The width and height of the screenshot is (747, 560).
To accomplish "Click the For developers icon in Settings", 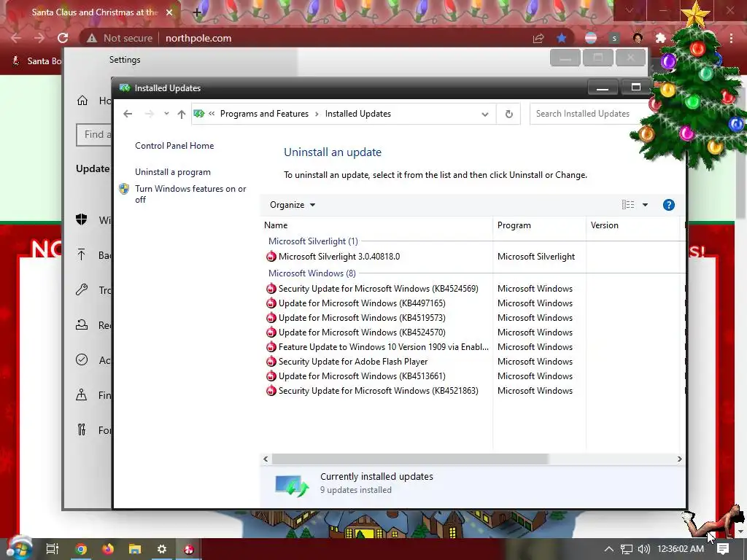I will tap(82, 430).
